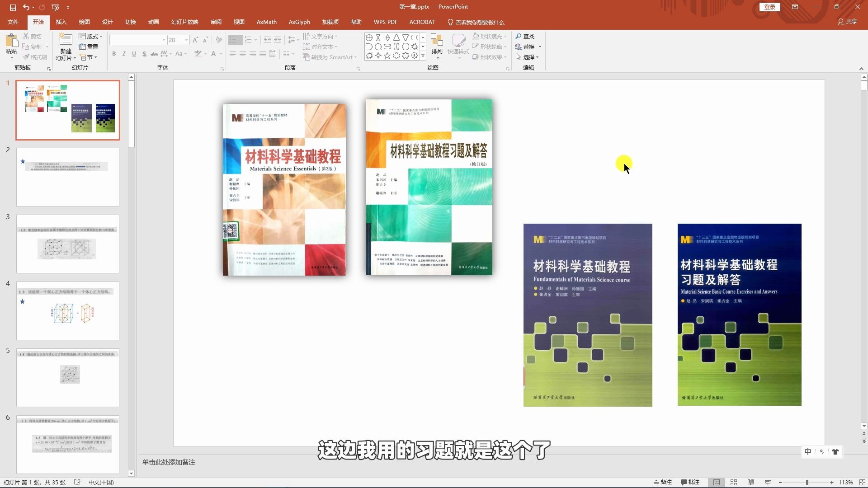The height and width of the screenshot is (488, 868).
Task: Toggle Align Left paragraph
Action: click(233, 54)
